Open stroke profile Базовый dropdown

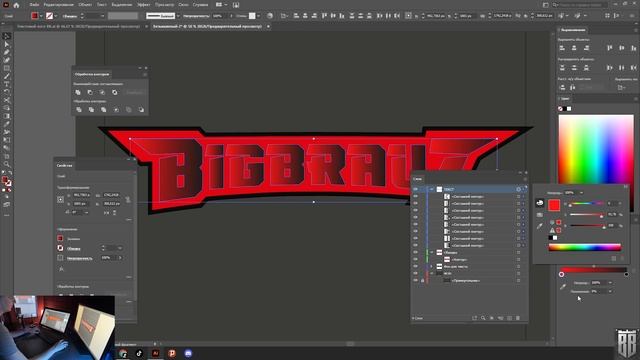click(178, 16)
